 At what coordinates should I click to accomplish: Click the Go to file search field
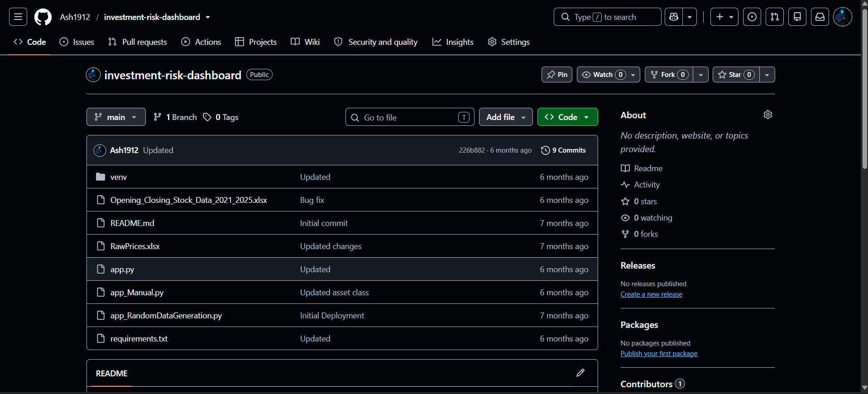point(410,117)
